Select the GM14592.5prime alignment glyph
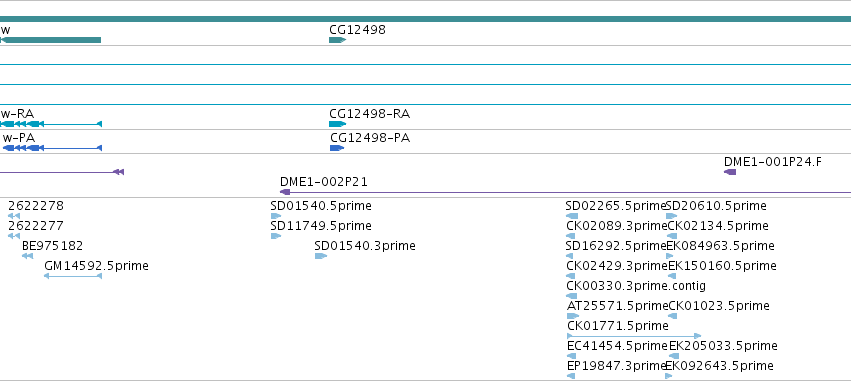 [73, 276]
